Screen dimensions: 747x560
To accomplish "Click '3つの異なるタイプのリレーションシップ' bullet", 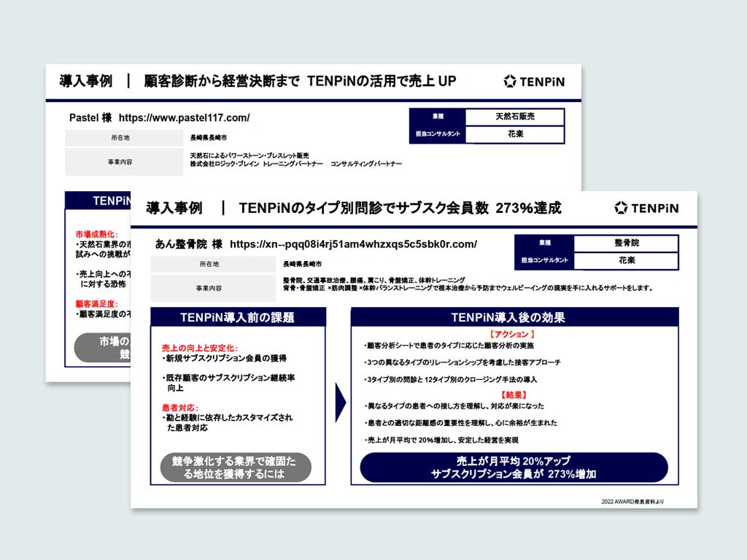I will pyautogui.click(x=462, y=362).
